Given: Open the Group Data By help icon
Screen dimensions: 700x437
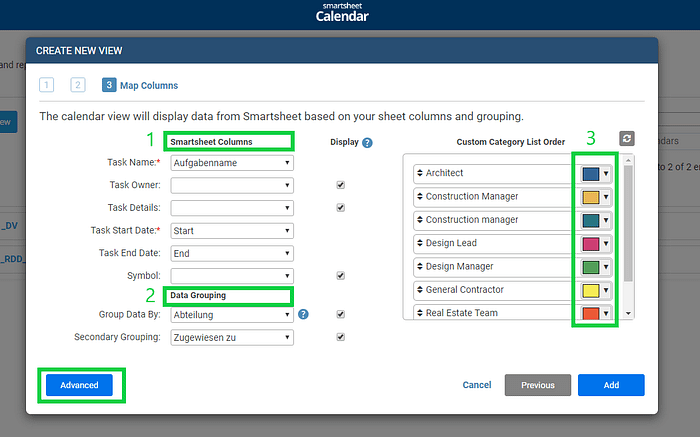Looking at the screenshot, I should (303, 314).
